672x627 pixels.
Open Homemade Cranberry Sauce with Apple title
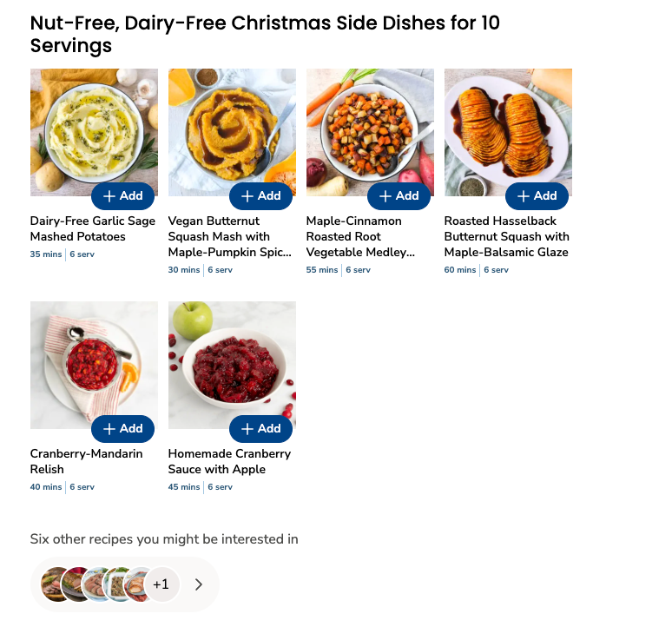[x=229, y=461]
